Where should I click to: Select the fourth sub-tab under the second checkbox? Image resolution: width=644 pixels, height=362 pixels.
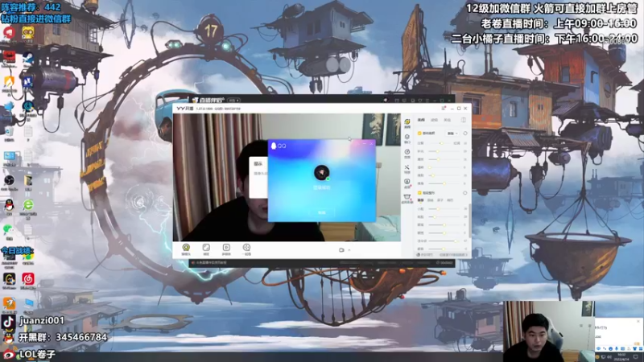coord(450,200)
